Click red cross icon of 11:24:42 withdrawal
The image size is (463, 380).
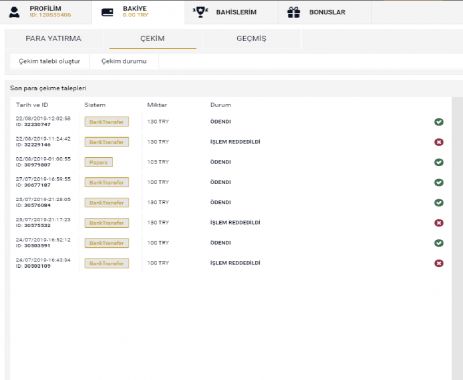tap(439, 142)
